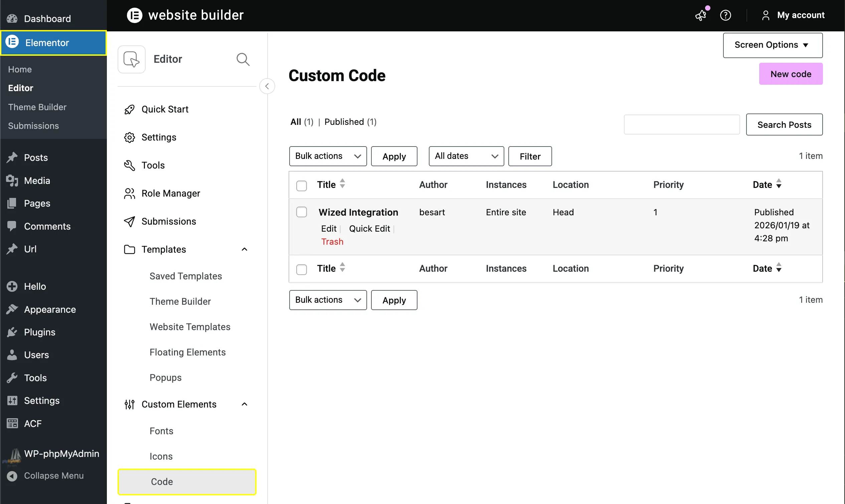
Task: Select the Quick Start rocket icon
Action: 130,109
